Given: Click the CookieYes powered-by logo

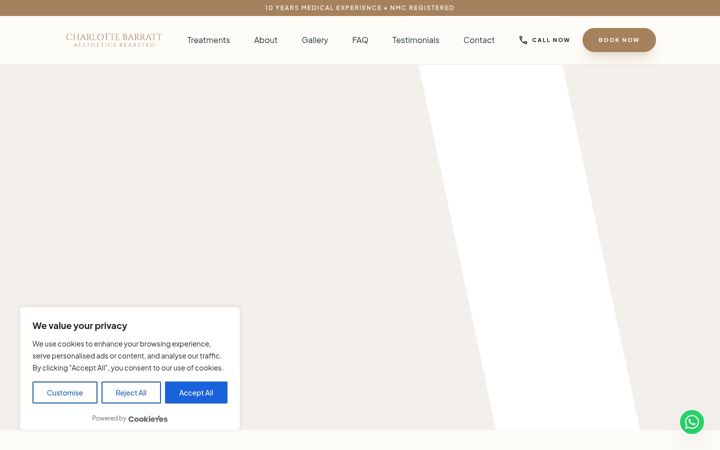Looking at the screenshot, I should pos(148,419).
